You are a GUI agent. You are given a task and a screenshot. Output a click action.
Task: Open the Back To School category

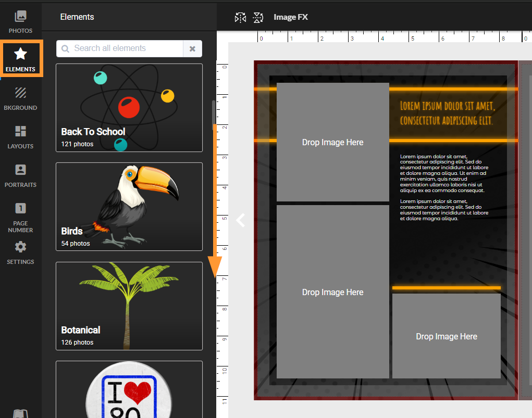coord(129,107)
